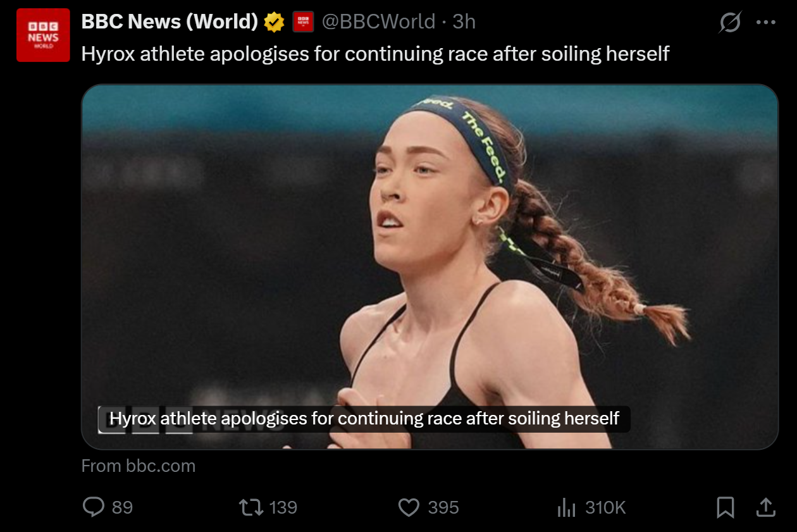The height and width of the screenshot is (532, 797).
Task: Open the three-dot more options menu
Action: tap(765, 23)
